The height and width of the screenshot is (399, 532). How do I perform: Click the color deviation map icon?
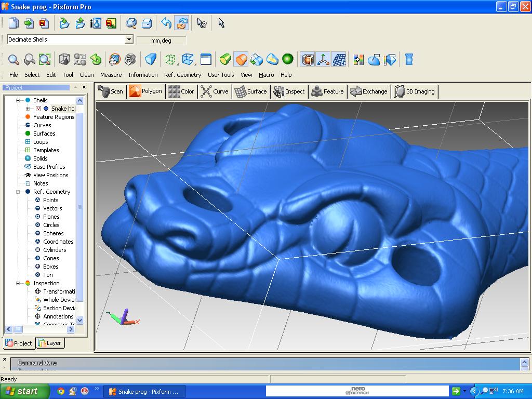358,59
